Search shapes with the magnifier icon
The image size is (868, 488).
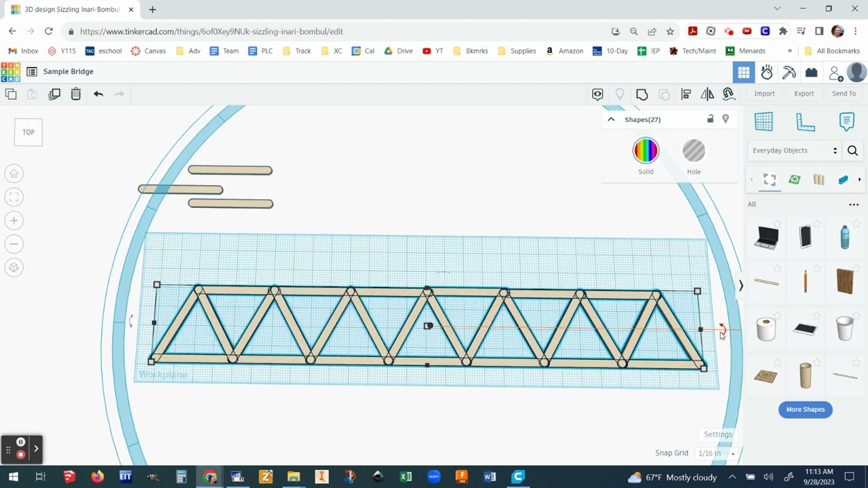(853, 150)
